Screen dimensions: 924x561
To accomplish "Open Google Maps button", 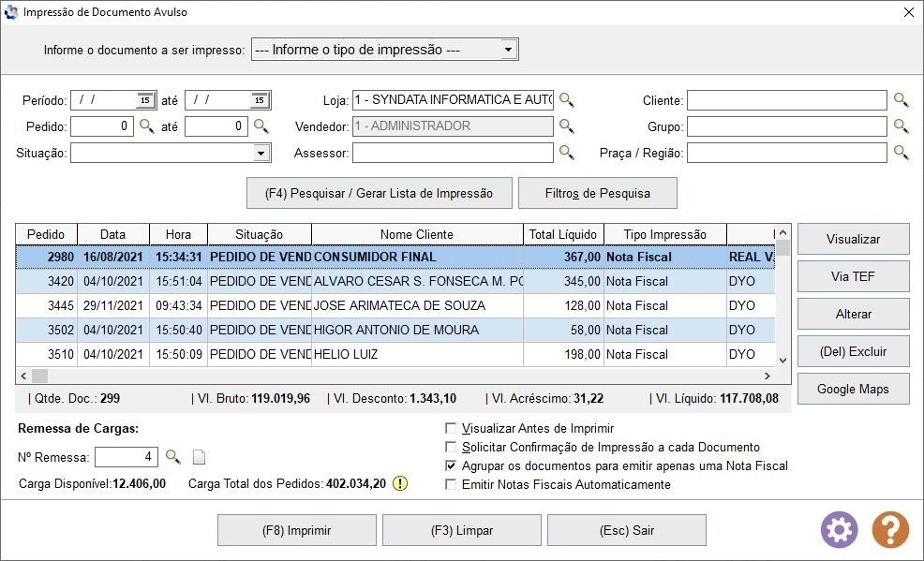I will pos(854,389).
